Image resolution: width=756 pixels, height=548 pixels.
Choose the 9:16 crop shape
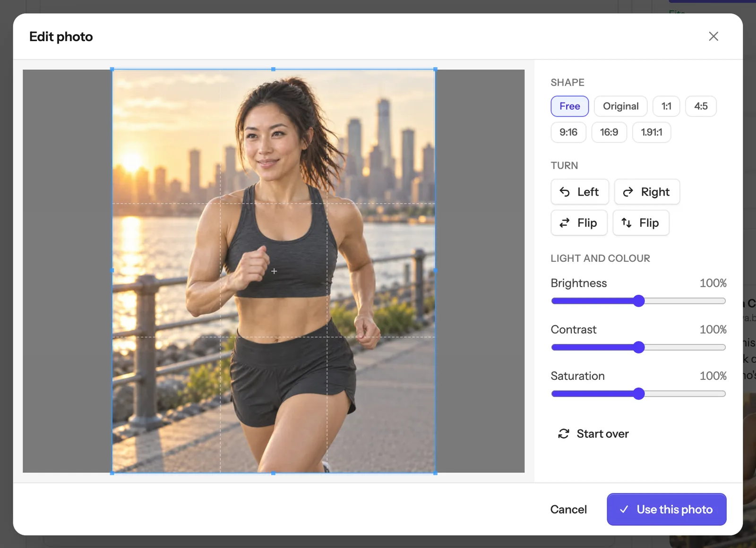tap(568, 132)
